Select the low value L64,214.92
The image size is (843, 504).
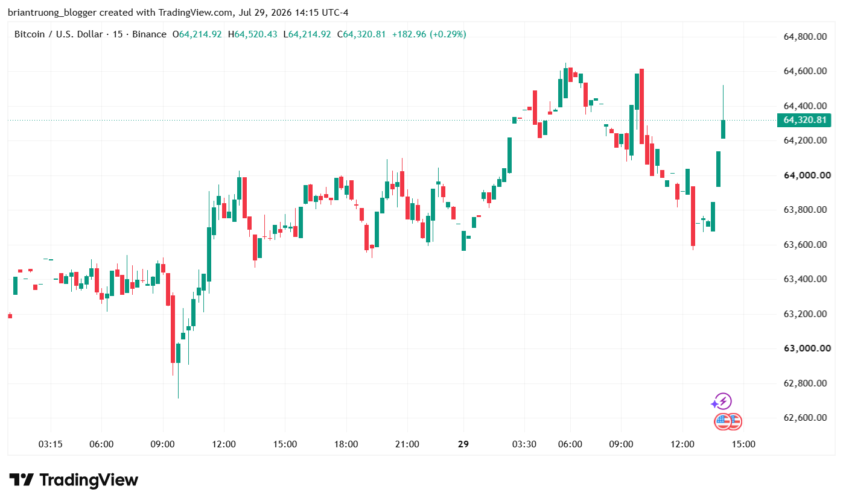pos(307,34)
